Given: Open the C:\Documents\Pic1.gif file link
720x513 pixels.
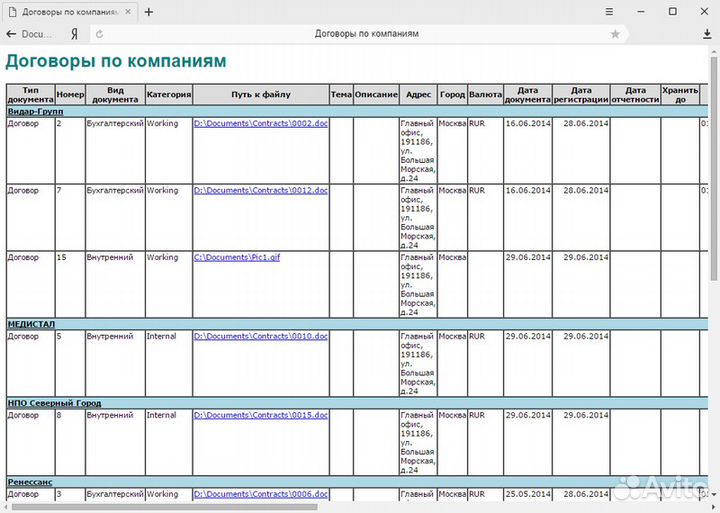Looking at the screenshot, I should (237, 257).
